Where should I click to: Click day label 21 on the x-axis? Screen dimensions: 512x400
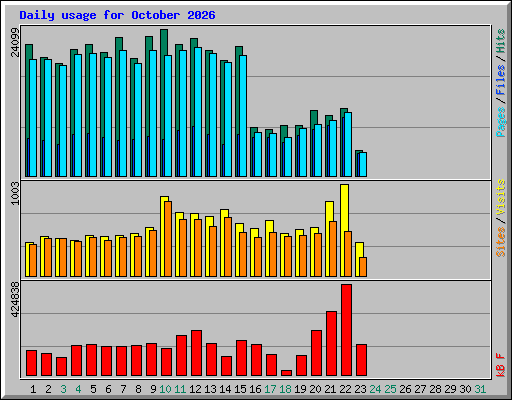tap(330, 389)
